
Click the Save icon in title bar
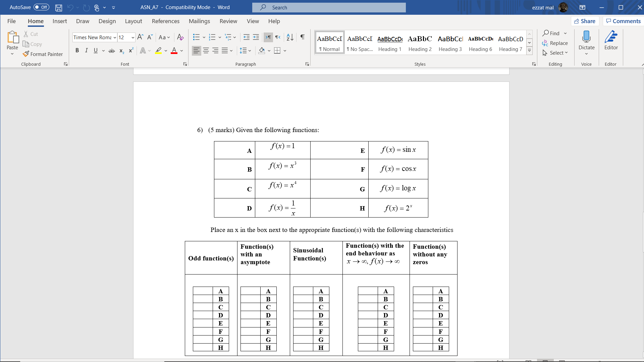click(59, 7)
